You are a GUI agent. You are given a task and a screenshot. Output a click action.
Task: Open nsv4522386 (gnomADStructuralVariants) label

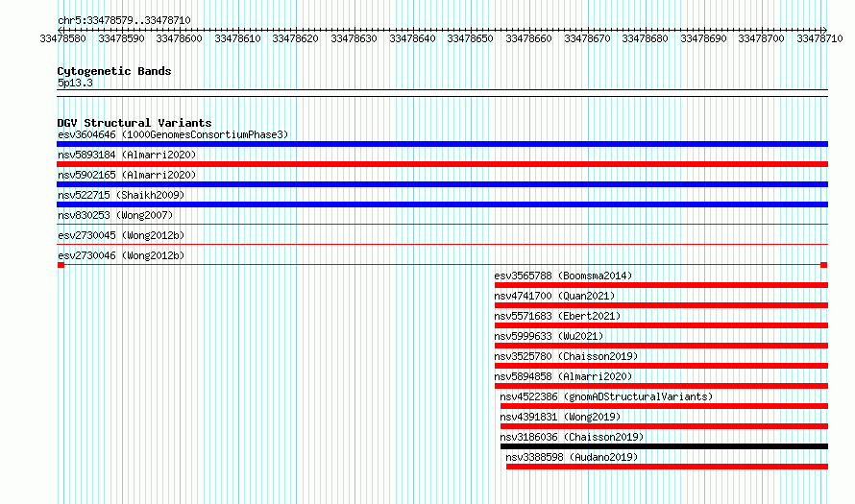[x=606, y=396]
